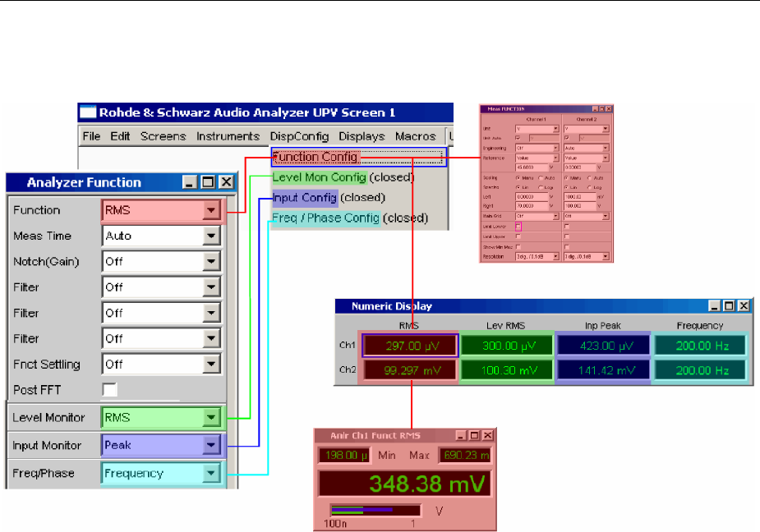Select Auto scaling radio for Channel 1

point(541,178)
